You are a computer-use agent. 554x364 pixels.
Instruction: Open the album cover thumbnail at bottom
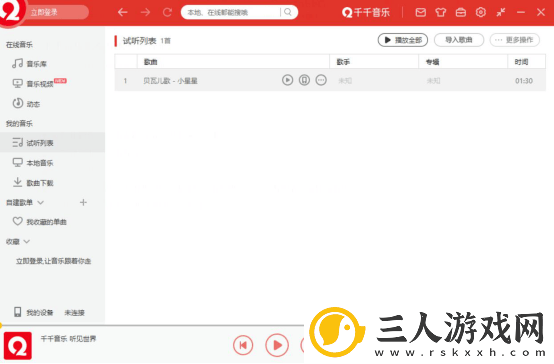[18, 346]
